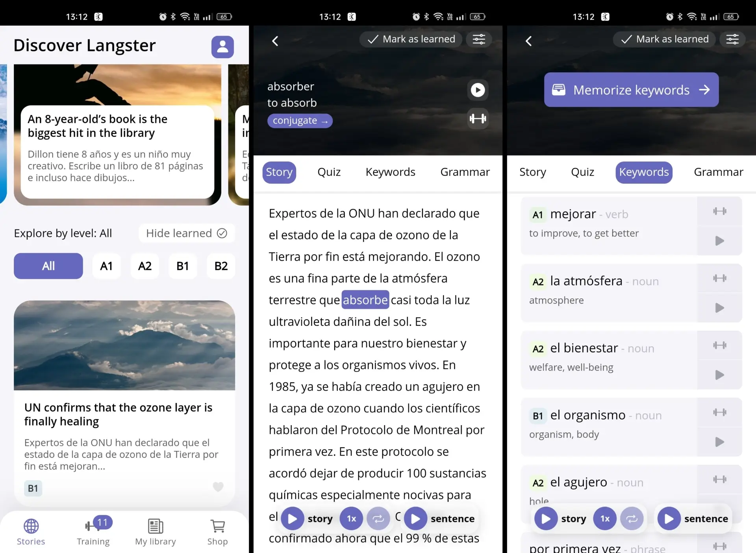The height and width of the screenshot is (553, 756).
Task: Tap Memorize keywords button
Action: (631, 90)
